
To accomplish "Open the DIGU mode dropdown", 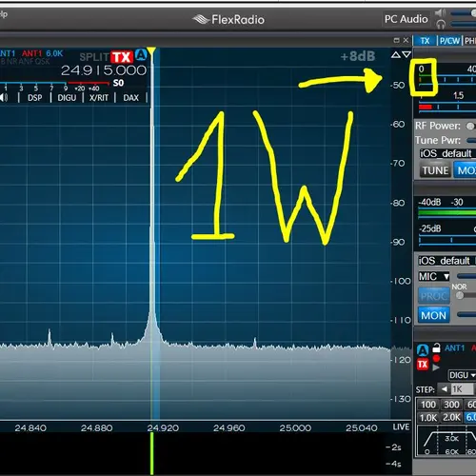I will coord(462,375).
